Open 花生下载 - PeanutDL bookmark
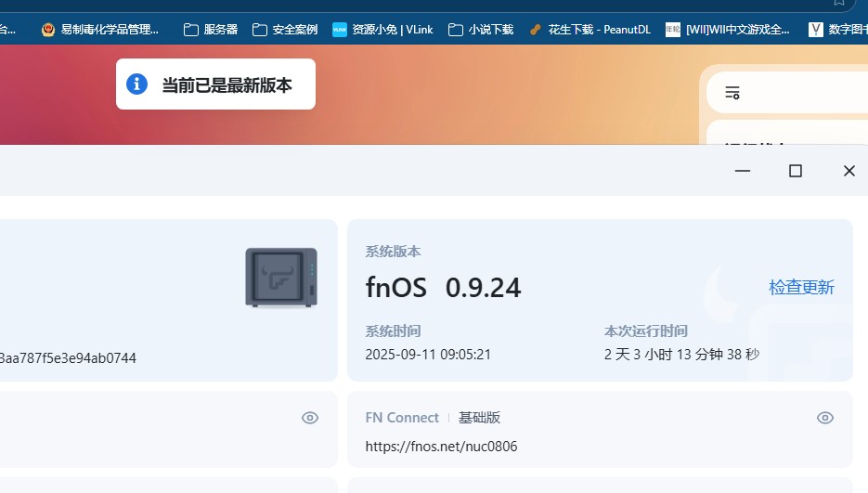 (x=589, y=30)
